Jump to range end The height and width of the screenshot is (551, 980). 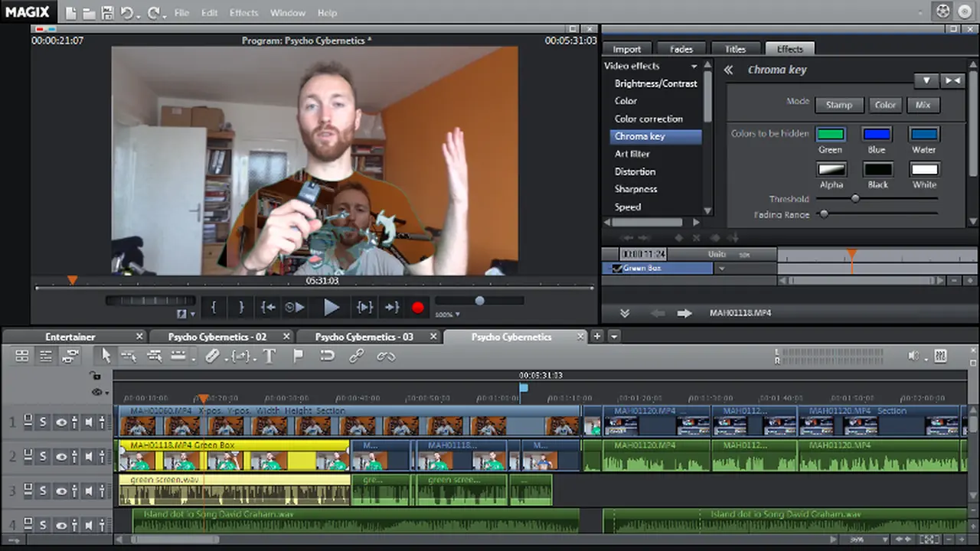coord(392,307)
